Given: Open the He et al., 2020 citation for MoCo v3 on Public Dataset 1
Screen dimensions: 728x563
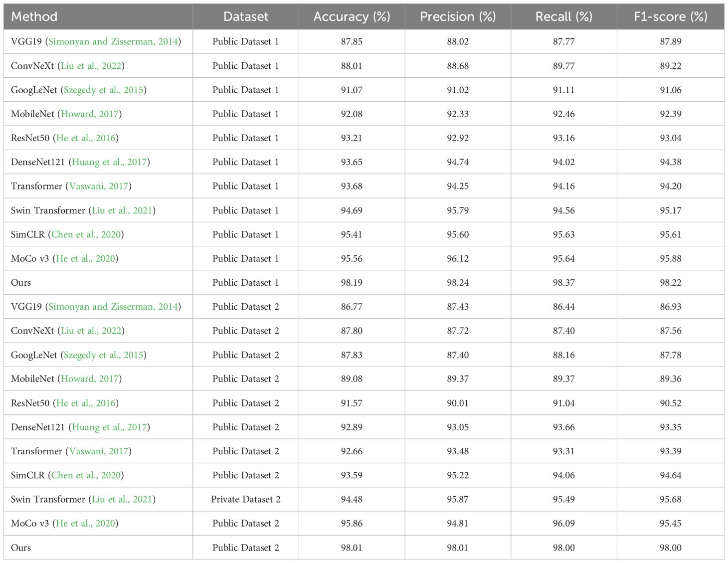Looking at the screenshot, I should coord(86,259).
